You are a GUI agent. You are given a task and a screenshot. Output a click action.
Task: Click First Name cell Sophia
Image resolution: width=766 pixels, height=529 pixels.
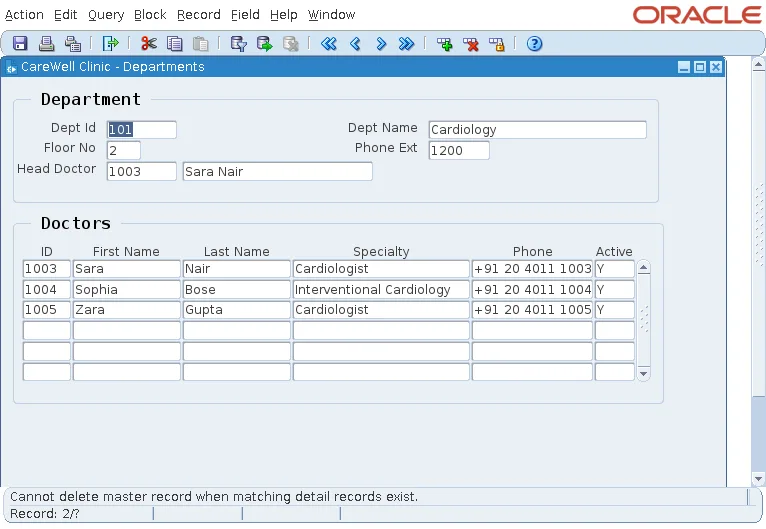127,290
